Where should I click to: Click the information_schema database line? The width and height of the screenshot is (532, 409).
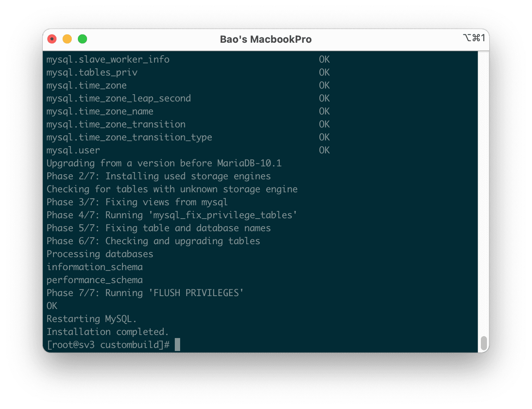coord(95,267)
